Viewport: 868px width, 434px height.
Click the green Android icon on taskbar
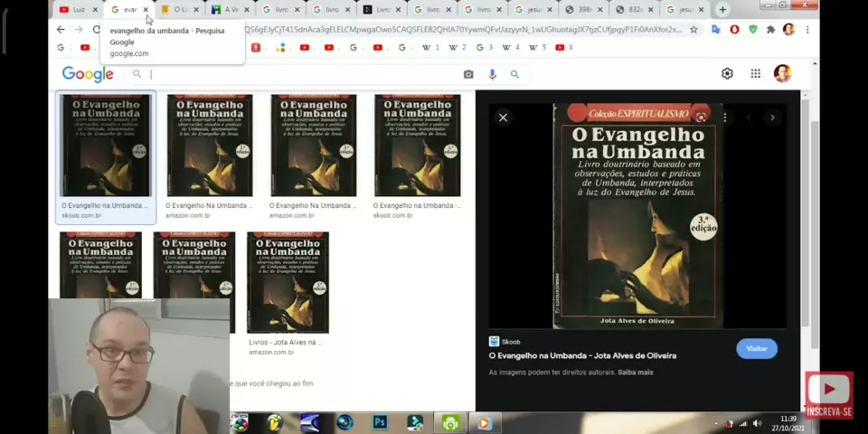[x=450, y=423]
